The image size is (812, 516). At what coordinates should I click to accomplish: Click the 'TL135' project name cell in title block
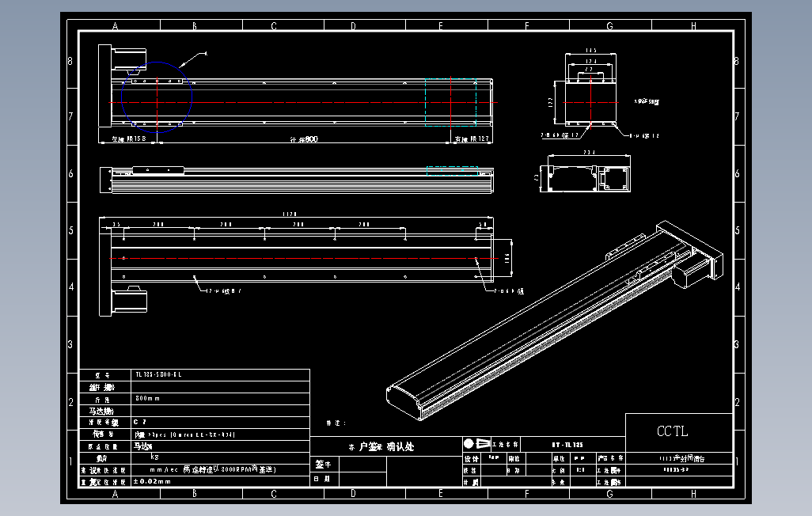click(573, 445)
